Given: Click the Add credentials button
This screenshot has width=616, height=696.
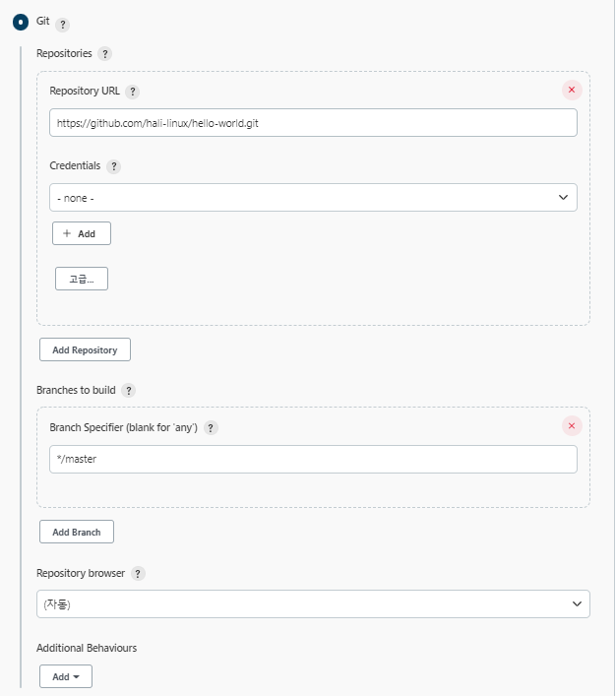Looking at the screenshot, I should pyautogui.click(x=82, y=233).
